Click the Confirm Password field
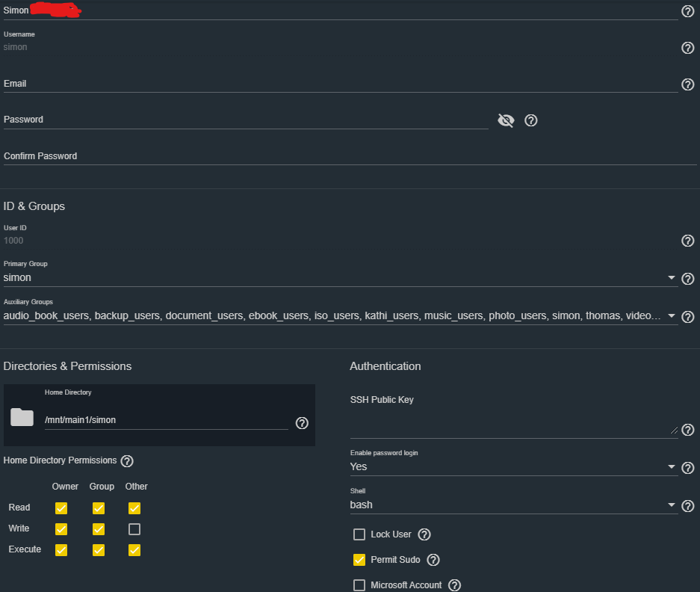This screenshot has width=700, height=592. click(x=350, y=156)
